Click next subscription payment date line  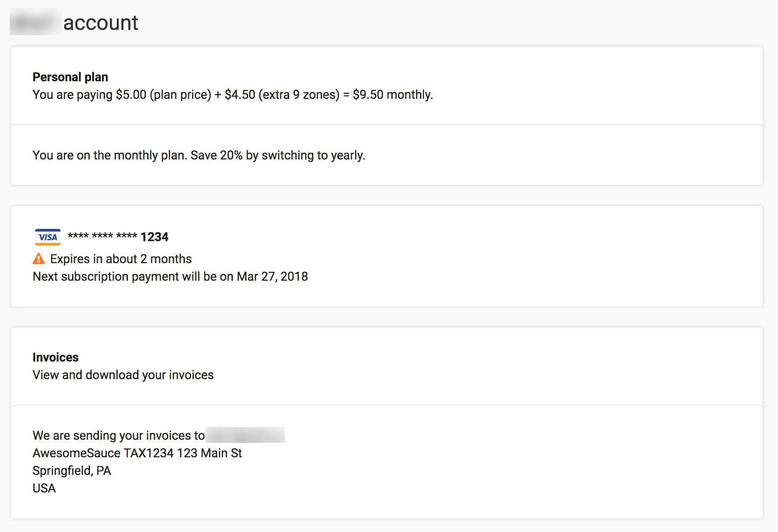(170, 276)
